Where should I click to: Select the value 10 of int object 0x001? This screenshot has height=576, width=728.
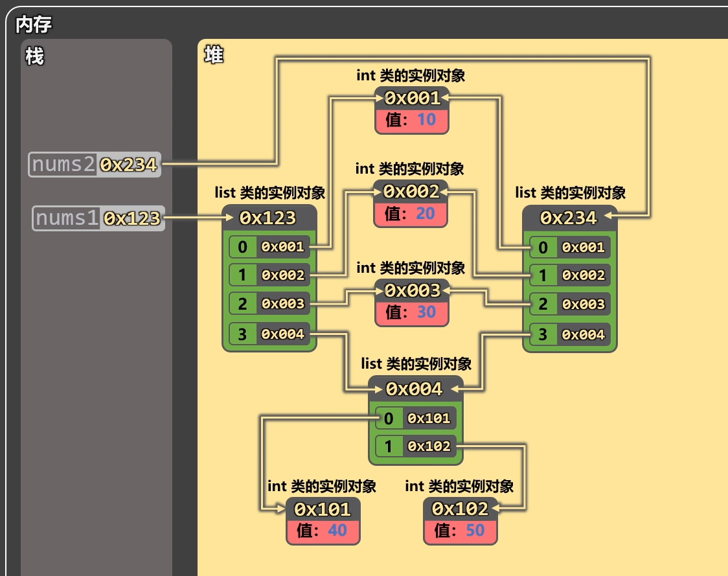(x=427, y=120)
